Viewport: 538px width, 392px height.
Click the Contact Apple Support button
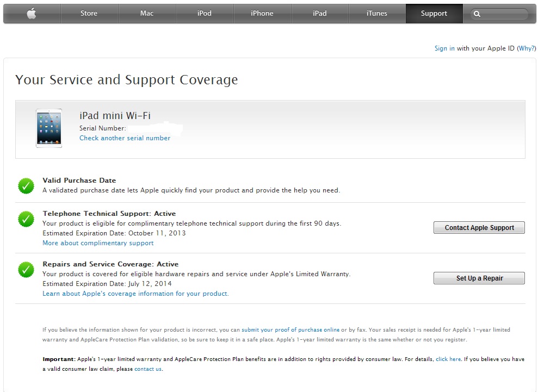479,228
